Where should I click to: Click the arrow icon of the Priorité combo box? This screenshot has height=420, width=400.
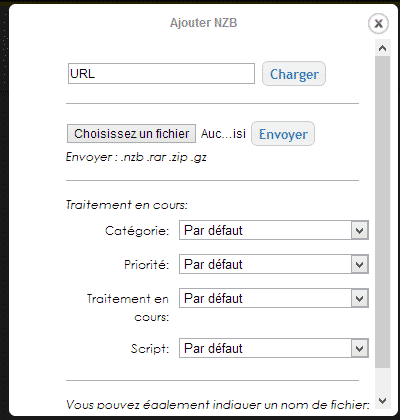click(x=359, y=264)
